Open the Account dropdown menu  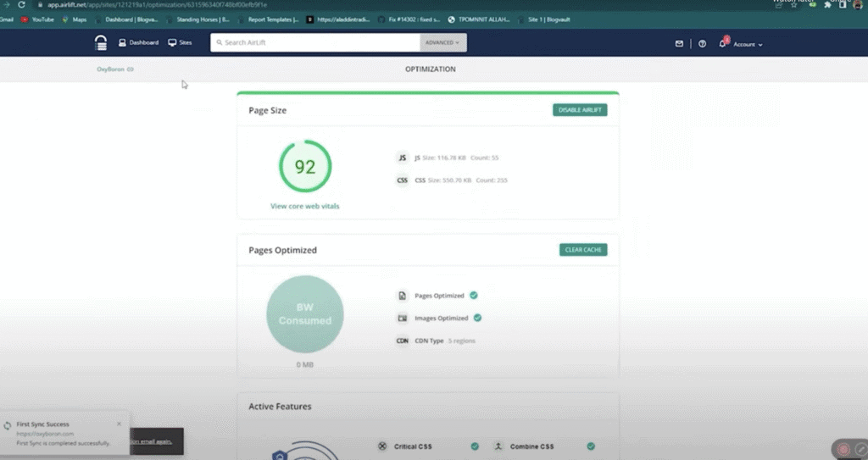point(748,44)
